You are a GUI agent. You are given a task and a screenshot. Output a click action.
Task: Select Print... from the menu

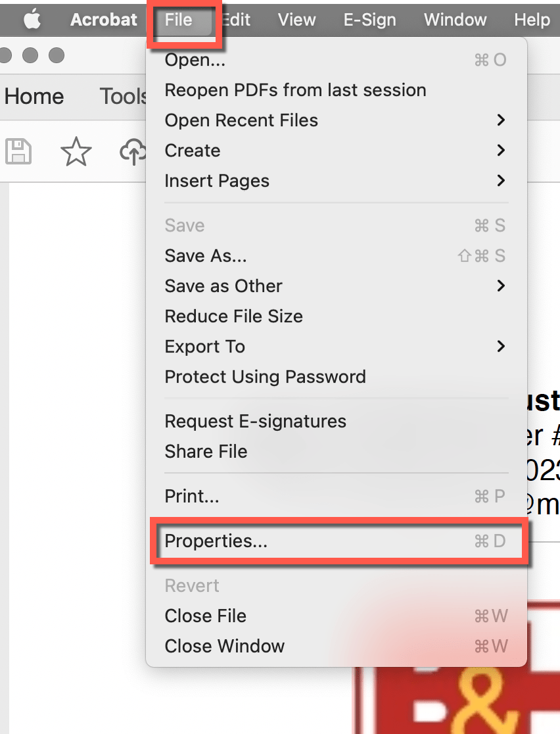(x=191, y=496)
